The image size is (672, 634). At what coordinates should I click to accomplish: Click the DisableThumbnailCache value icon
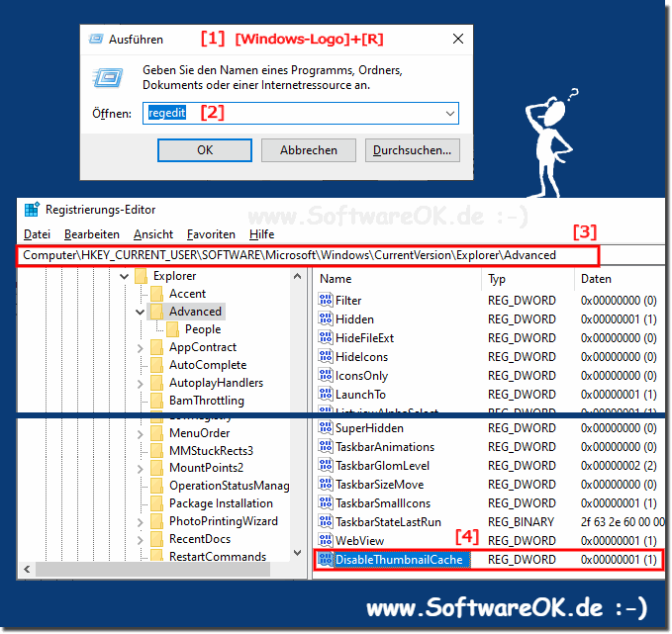point(326,559)
